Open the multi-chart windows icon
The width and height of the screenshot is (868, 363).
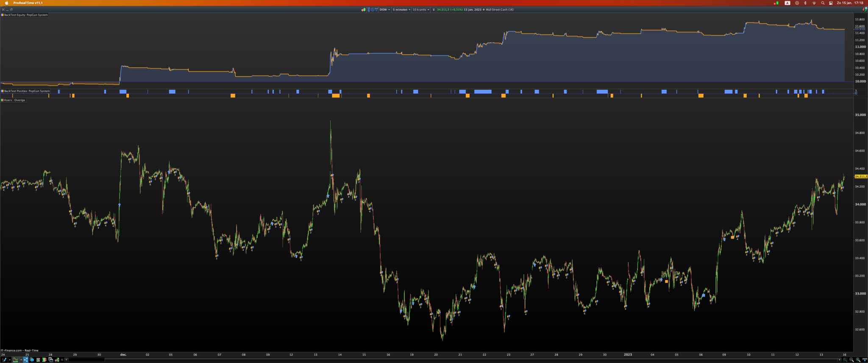tap(50, 360)
